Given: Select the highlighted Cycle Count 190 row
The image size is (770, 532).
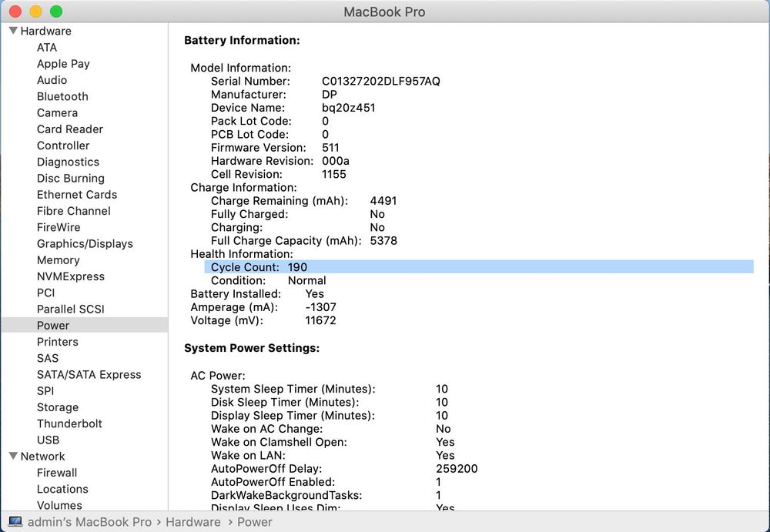Looking at the screenshot, I should pos(479,266).
